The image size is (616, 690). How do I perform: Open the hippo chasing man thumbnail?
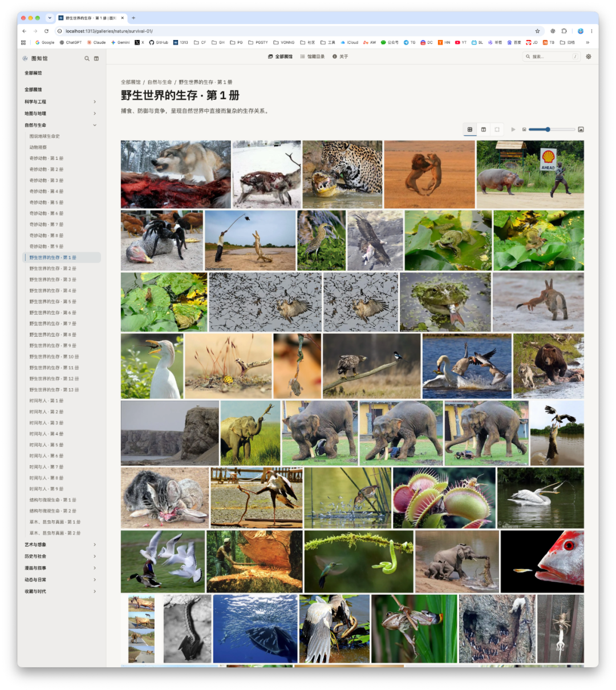(x=530, y=175)
